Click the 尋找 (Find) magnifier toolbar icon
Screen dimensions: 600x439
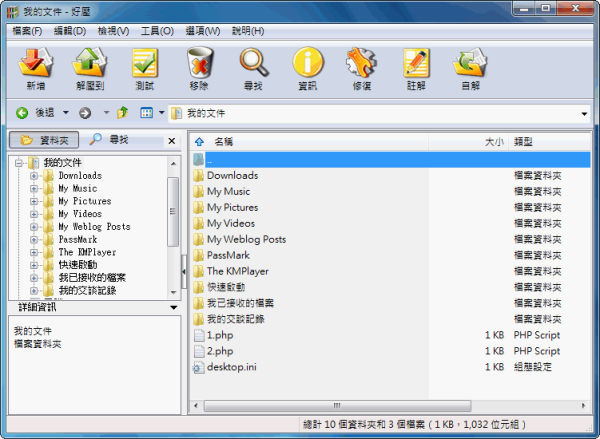click(254, 62)
